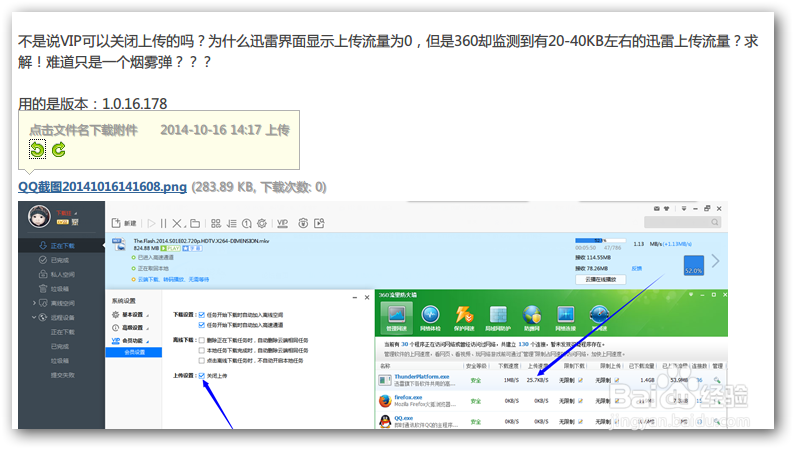794x449 pixels.
Task: Select the highlighted 会员设置 item
Action: pos(134,352)
